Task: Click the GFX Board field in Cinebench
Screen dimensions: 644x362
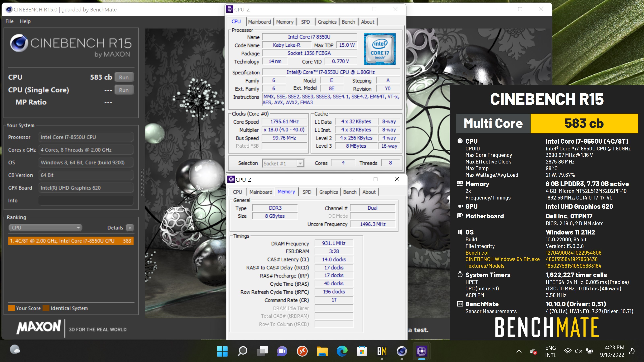Action: (86, 188)
